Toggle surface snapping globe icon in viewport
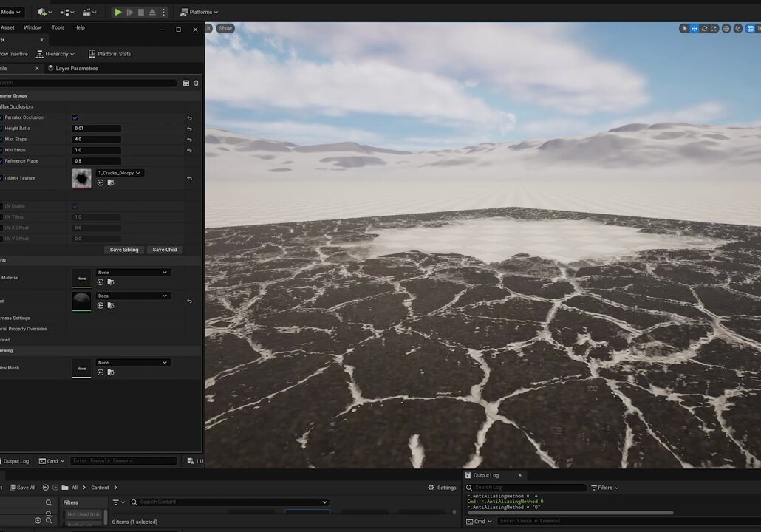Viewport: 761px width, 532px height. pos(726,29)
